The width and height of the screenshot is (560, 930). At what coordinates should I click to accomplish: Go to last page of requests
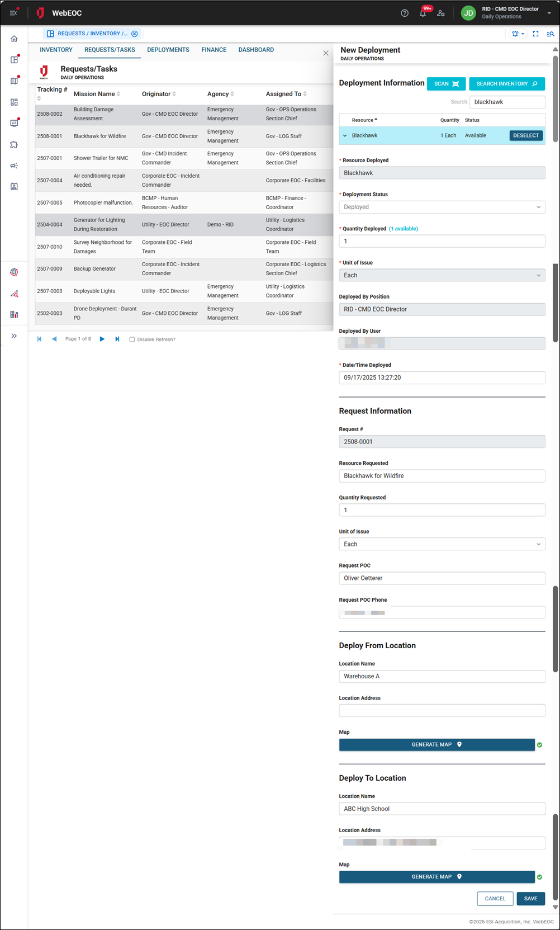tap(117, 339)
